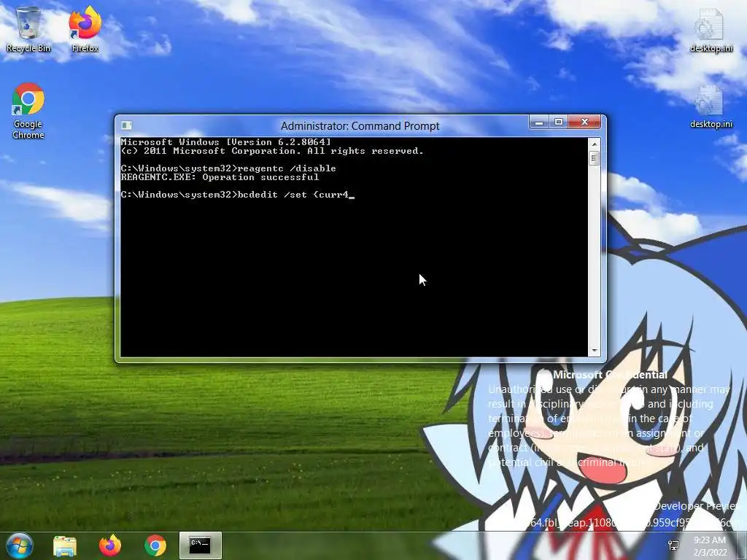Click the Administrator: Command Prompt title bar
Screen dimensions: 747x560
(x=360, y=125)
